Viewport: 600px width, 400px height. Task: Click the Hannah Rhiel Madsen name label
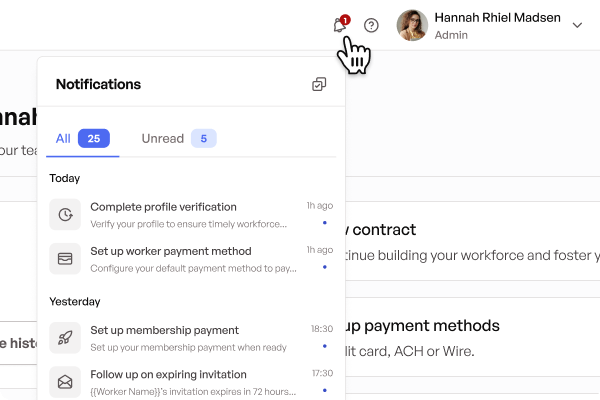coord(497,18)
